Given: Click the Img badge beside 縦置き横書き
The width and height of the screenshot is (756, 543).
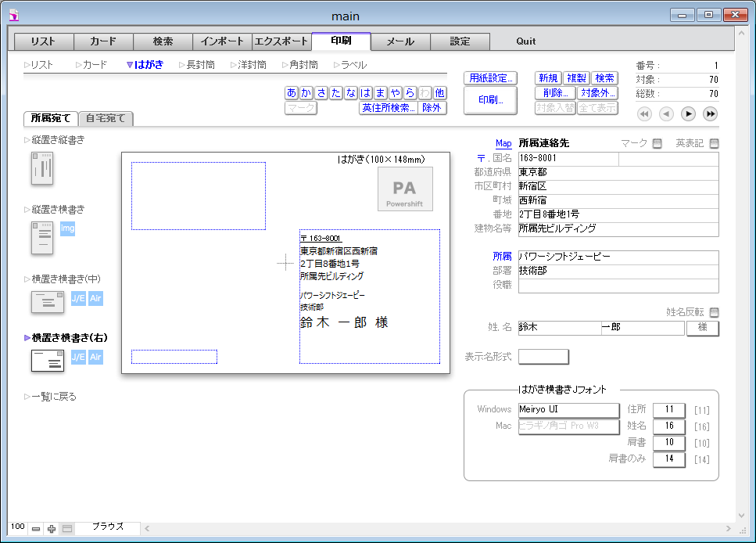Looking at the screenshot, I should 67,228.
